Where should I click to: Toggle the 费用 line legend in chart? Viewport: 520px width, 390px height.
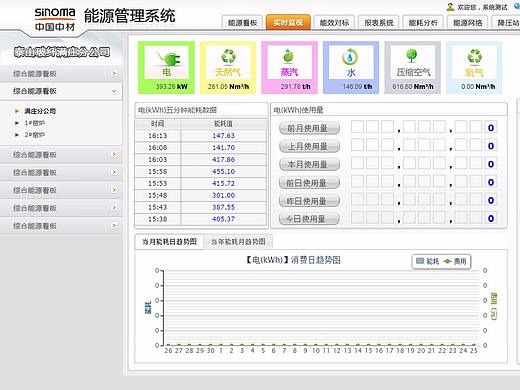(455, 261)
